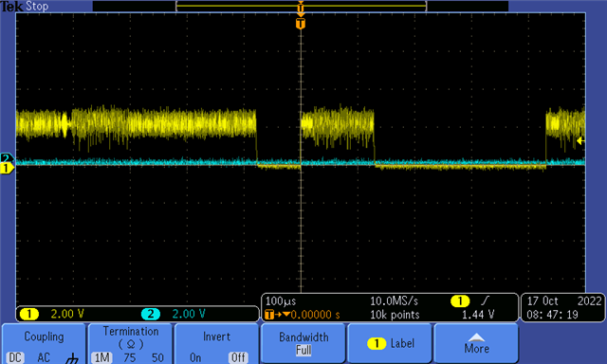The height and width of the screenshot is (364, 607).
Task: Click the channel 2 cyan ground marker
Action: point(7,157)
